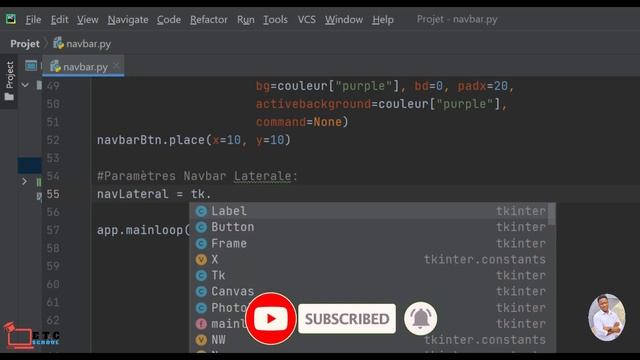This screenshot has height=360, width=640.
Task: Click the autocomplete popup scrollbar thumb
Action: 551,214
